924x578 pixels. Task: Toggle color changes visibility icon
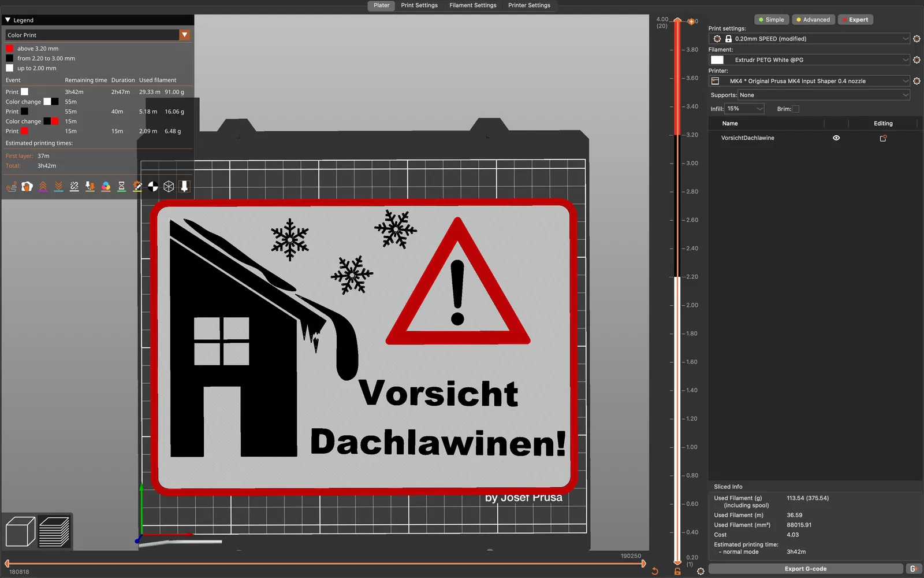[106, 186]
